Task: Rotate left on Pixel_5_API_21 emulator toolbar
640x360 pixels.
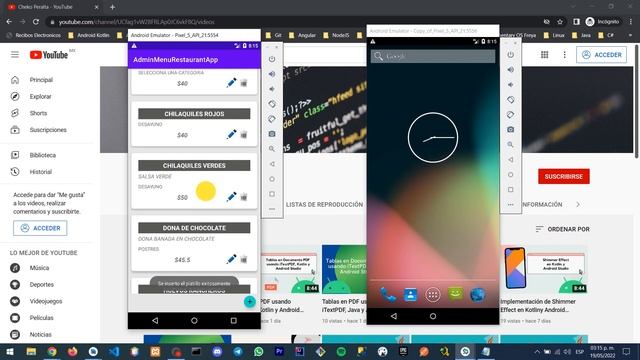Action: coord(272,104)
